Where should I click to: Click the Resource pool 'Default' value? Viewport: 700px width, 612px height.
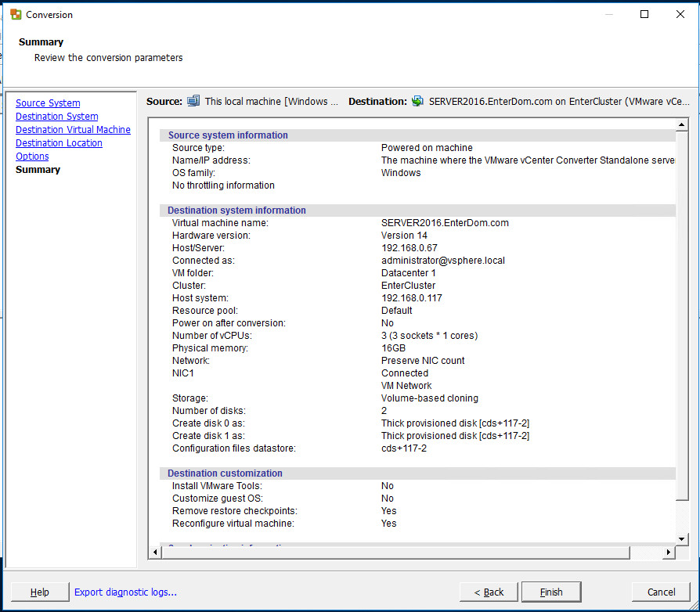click(396, 311)
